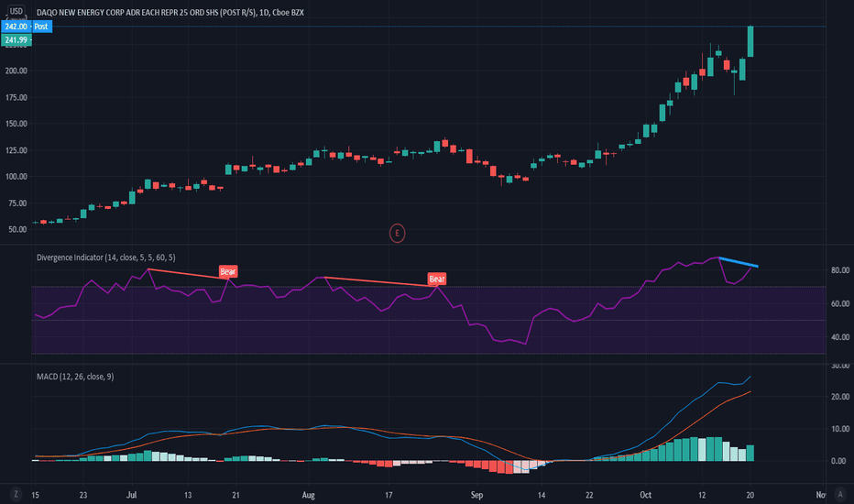Click the MACD (12, 26, close, 9) legend
The image size is (854, 504).
pyautogui.click(x=75, y=377)
